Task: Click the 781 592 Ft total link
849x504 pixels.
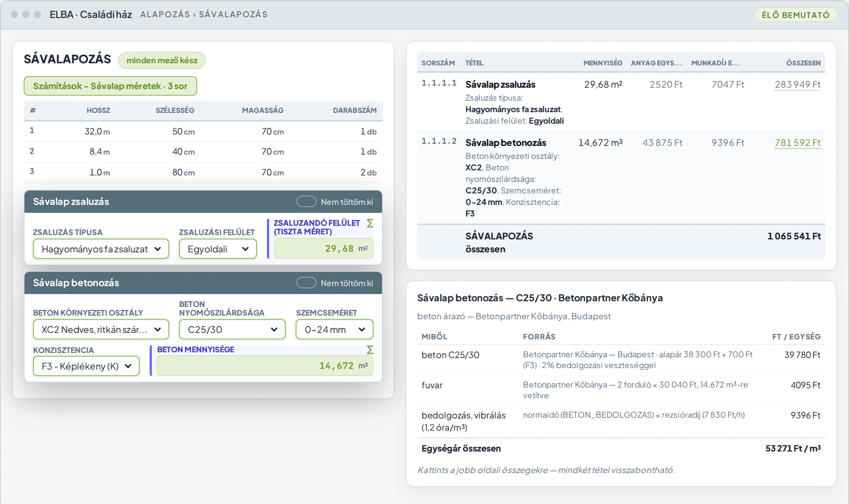Action: pyautogui.click(x=798, y=143)
